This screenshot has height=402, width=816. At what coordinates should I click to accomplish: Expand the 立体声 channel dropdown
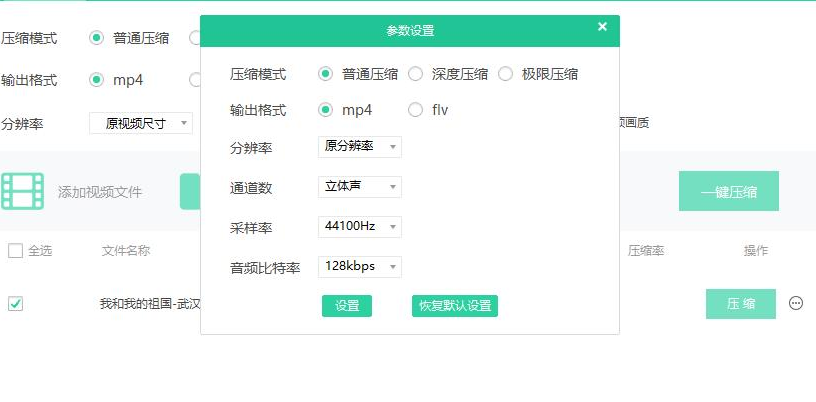click(x=360, y=187)
